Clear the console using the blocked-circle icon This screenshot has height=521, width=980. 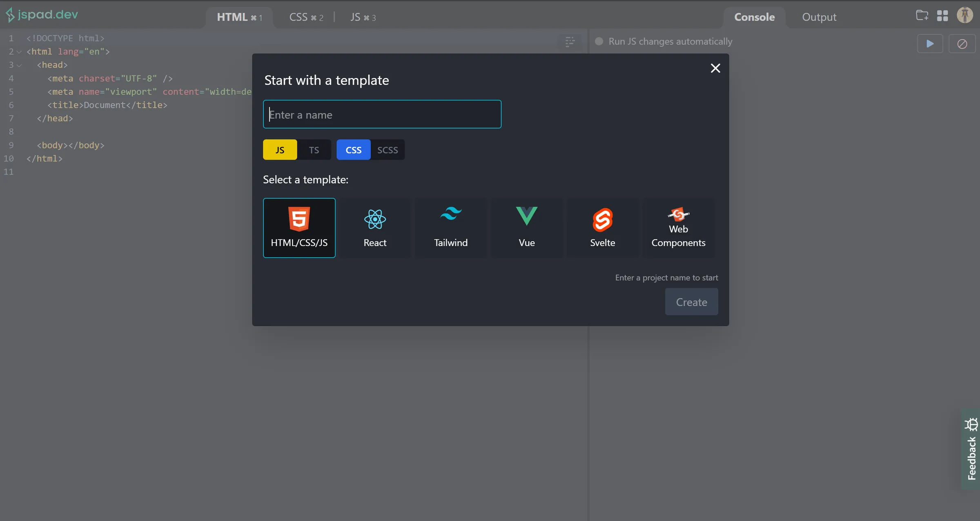(x=962, y=44)
